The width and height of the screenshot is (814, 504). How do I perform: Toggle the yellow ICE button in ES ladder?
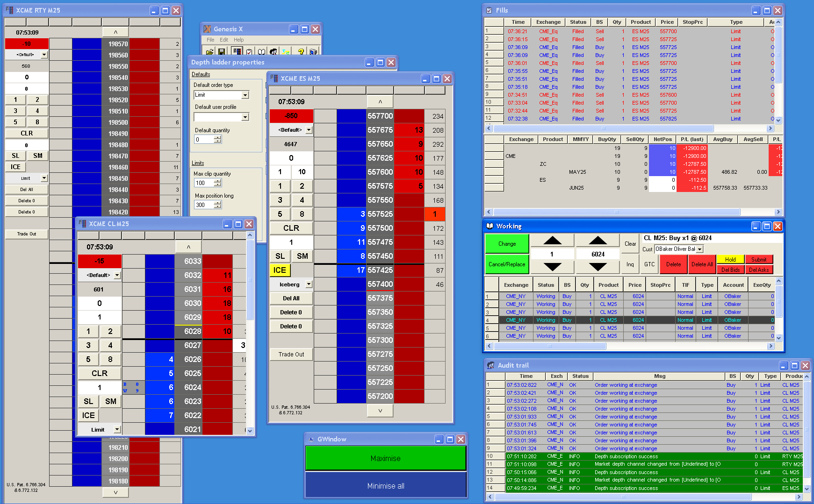point(280,270)
